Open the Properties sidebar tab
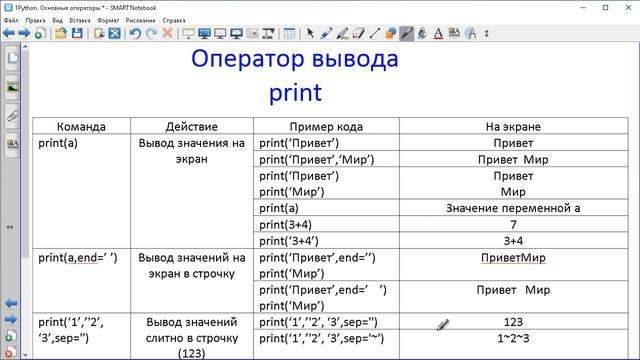The height and width of the screenshot is (360, 640). [13, 144]
